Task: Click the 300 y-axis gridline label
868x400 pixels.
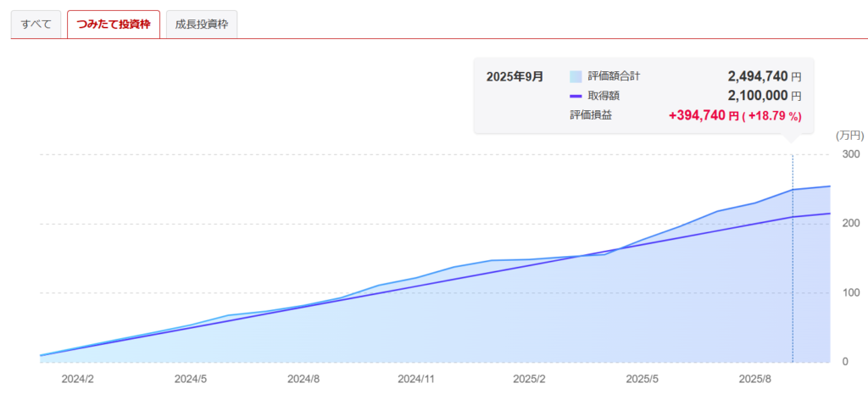Action: pyautogui.click(x=849, y=154)
